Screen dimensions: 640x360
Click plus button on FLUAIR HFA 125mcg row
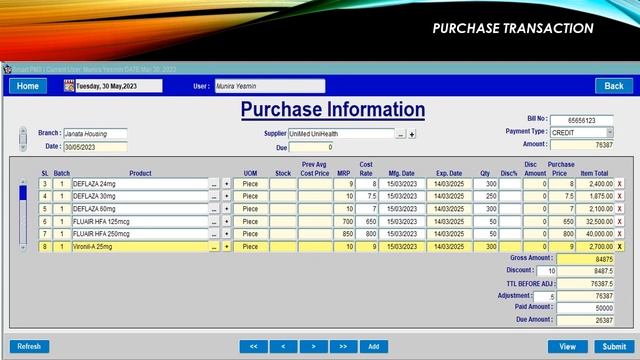click(227, 222)
